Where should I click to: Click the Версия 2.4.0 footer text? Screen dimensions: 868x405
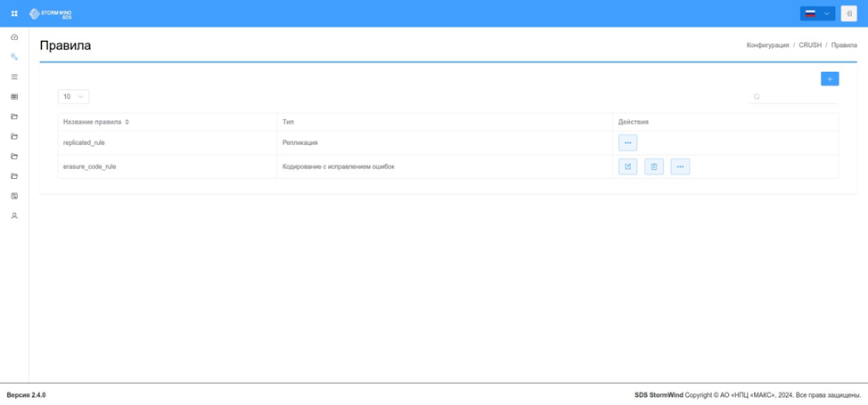[x=26, y=395]
